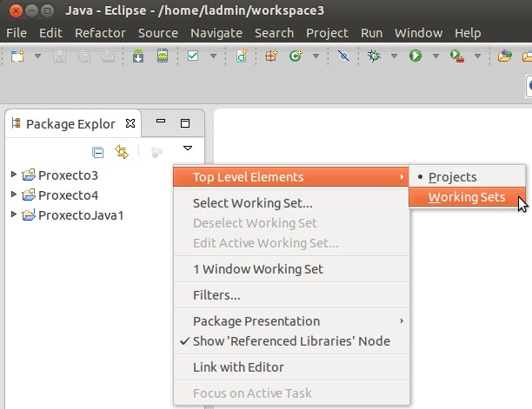Click the green Run button icon

[x=416, y=56]
